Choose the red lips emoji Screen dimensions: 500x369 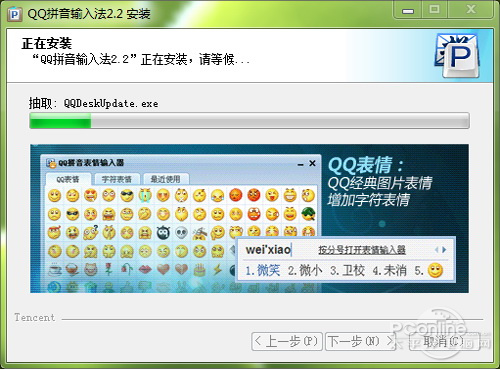[145, 269]
